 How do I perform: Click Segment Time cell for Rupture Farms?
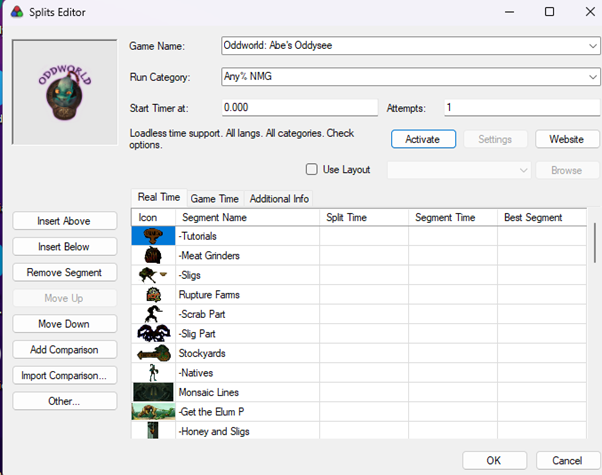tap(453, 295)
